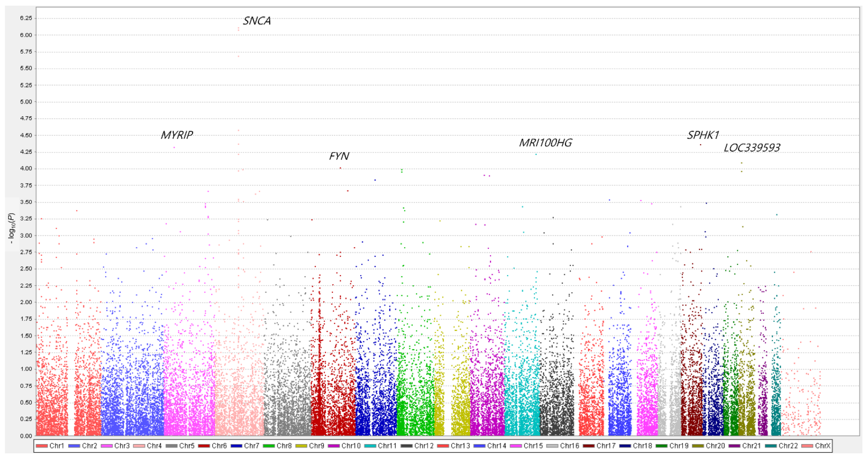Screen dimensions: 868x461
Task: Click the 6.00 y-axis tick label
Action: point(26,35)
